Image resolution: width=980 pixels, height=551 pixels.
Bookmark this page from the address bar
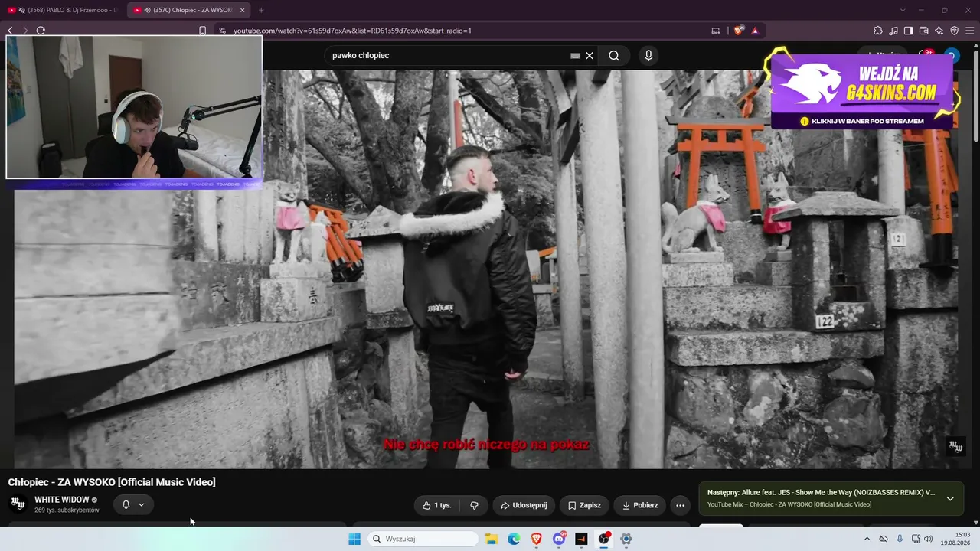[x=202, y=31]
